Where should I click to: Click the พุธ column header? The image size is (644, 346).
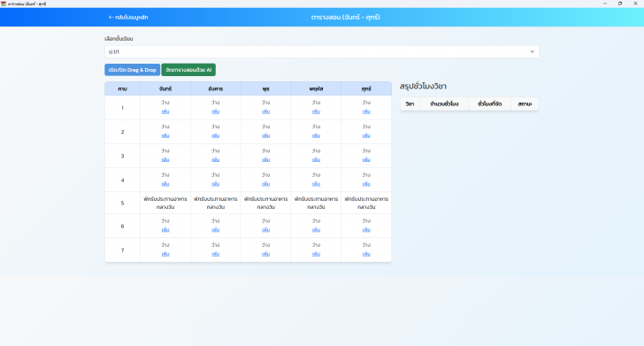click(265, 88)
